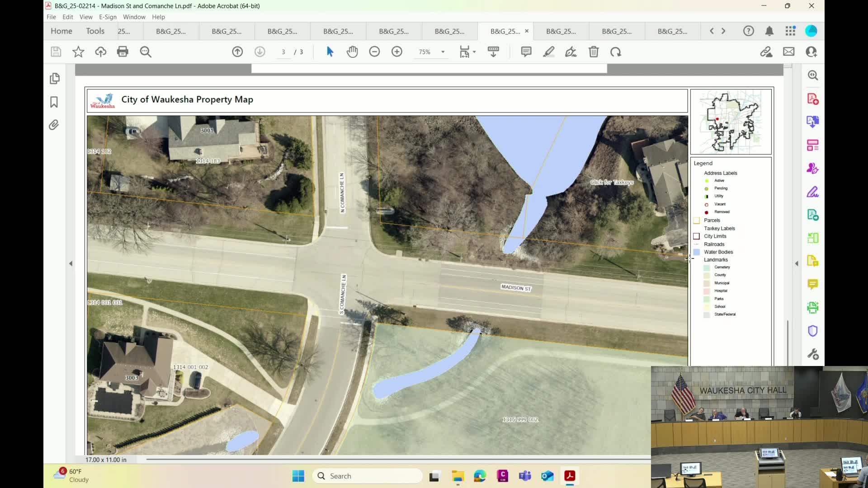Expand the fit page options dropdown

474,52
